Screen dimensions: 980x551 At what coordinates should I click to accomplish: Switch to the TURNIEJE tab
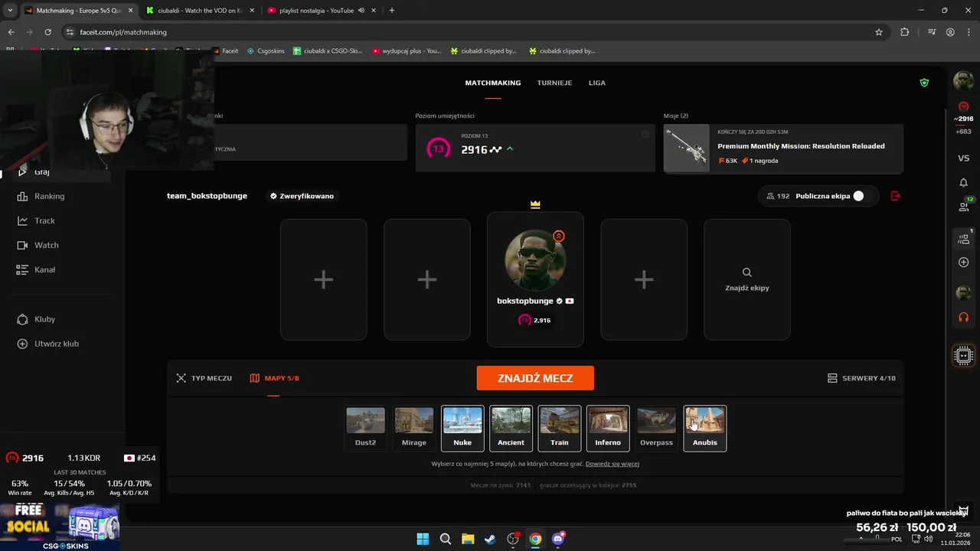[554, 83]
